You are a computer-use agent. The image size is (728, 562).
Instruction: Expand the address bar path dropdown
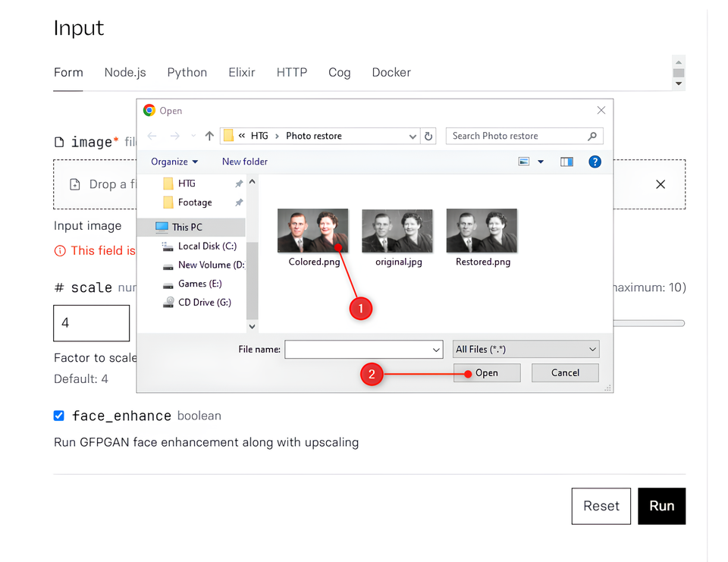[x=413, y=136]
